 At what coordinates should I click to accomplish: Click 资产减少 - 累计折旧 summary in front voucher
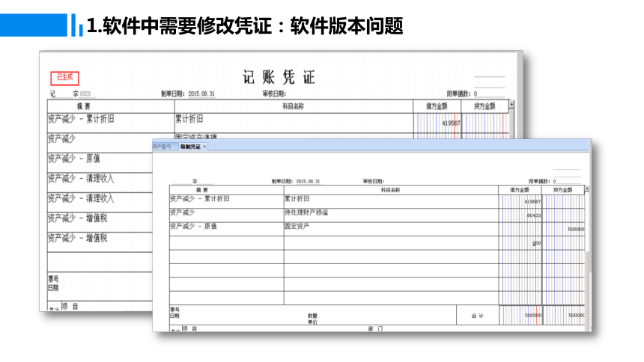coord(200,199)
